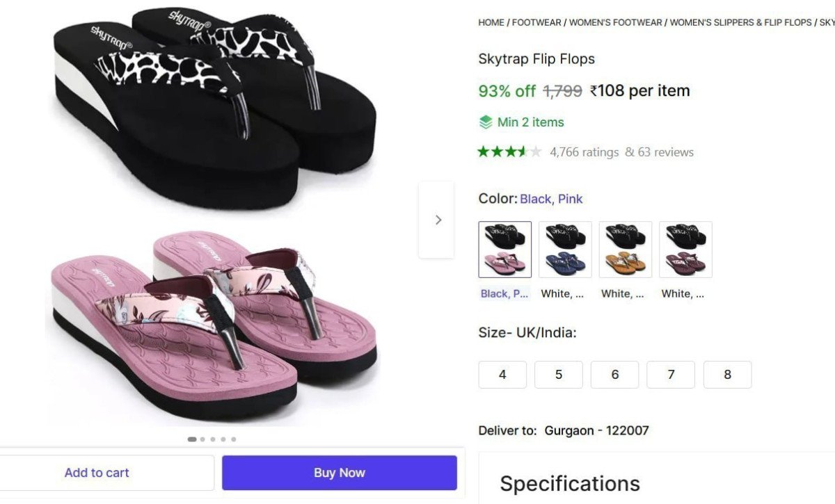Click the green Min 2 items icon
This screenshot has width=835, height=504.
click(485, 122)
